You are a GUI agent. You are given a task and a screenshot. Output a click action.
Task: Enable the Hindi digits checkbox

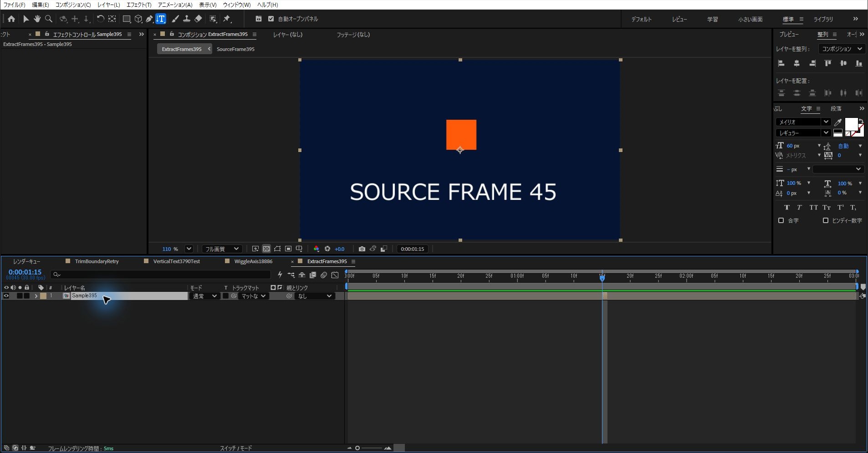825,220
